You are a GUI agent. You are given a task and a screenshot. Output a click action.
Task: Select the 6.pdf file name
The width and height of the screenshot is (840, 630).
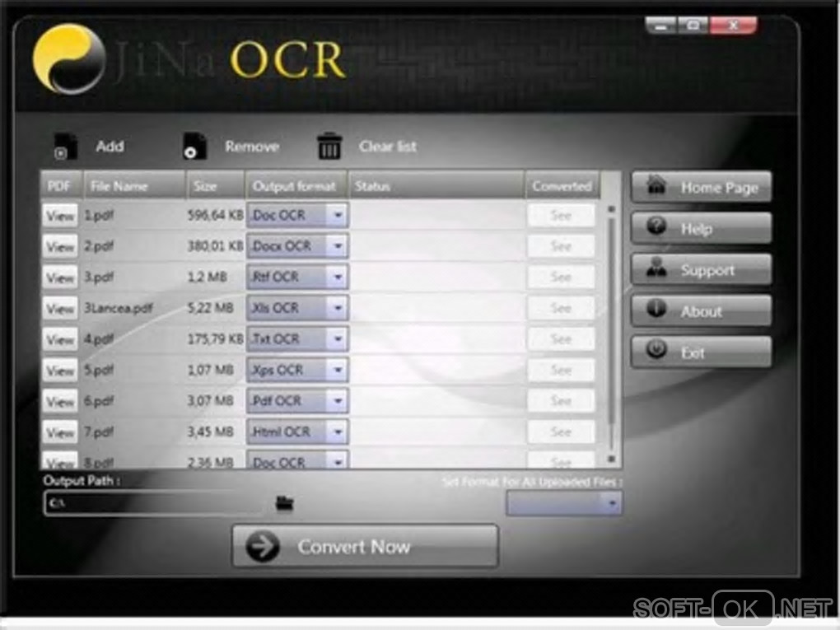click(x=99, y=401)
